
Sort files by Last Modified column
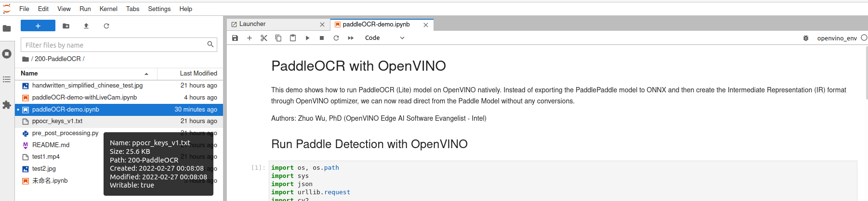pos(190,74)
